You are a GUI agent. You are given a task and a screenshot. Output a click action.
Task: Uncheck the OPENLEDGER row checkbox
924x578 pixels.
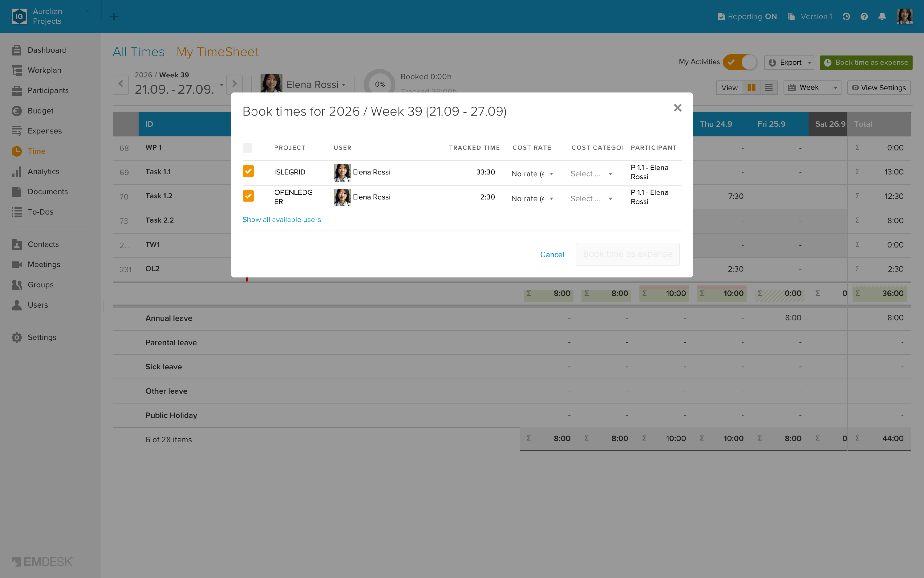(x=248, y=196)
